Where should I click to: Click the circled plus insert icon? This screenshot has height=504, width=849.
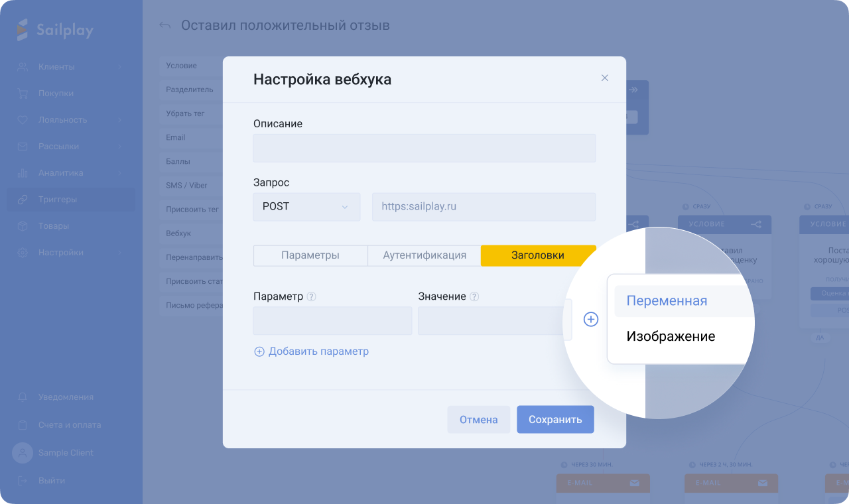click(x=591, y=320)
